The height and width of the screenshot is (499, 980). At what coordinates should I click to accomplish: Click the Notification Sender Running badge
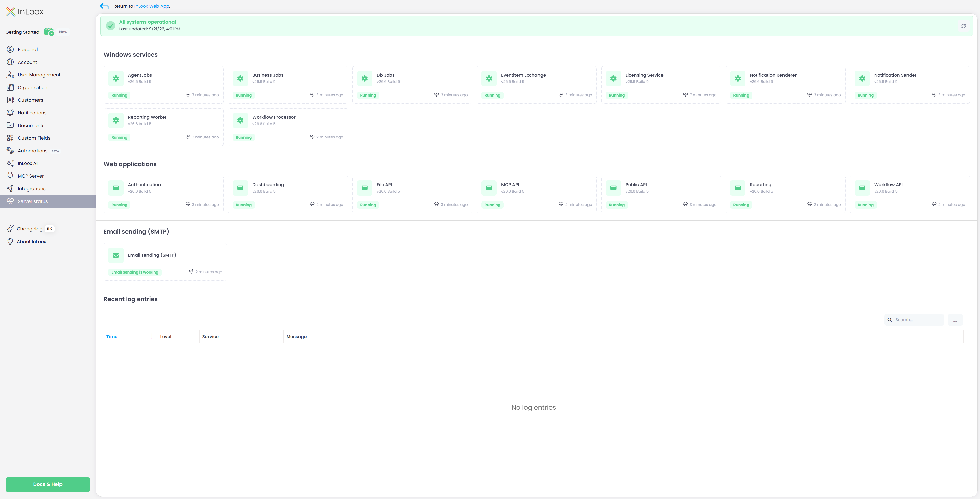click(865, 95)
